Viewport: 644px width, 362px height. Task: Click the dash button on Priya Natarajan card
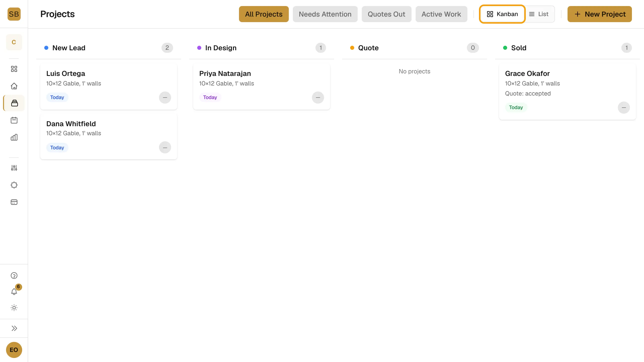click(x=318, y=98)
